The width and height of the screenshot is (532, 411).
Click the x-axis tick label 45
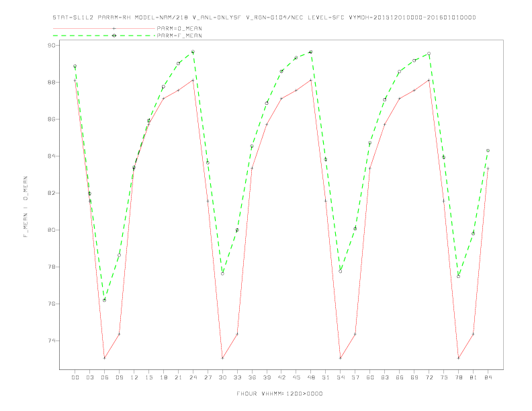(296, 377)
